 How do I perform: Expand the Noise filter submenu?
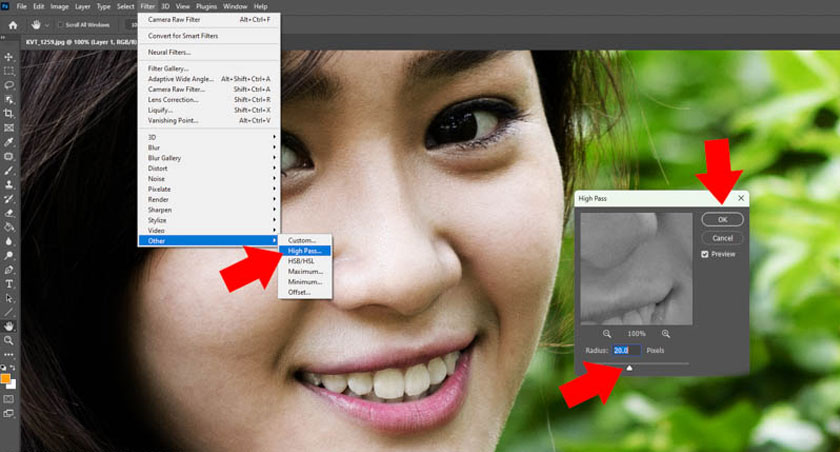point(208,179)
